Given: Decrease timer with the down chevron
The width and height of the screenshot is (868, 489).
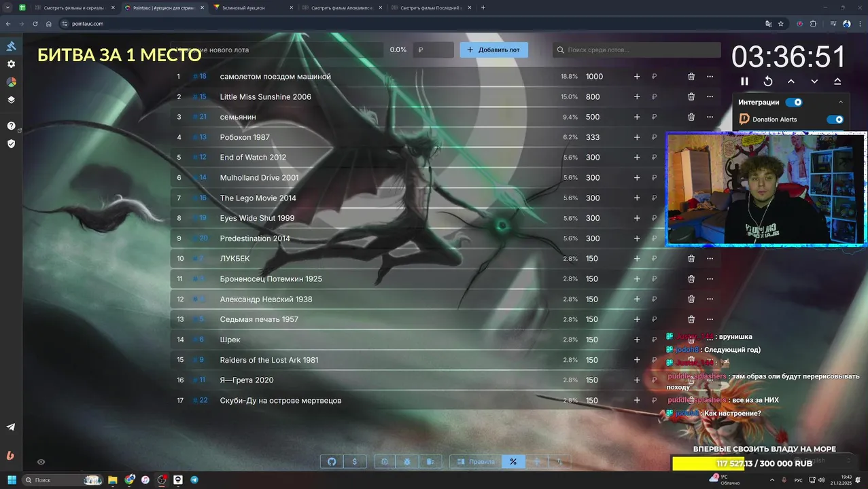Looking at the screenshot, I should [x=814, y=81].
